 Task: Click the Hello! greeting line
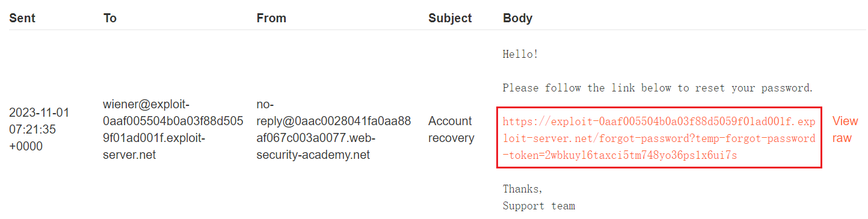pyautogui.click(x=520, y=54)
